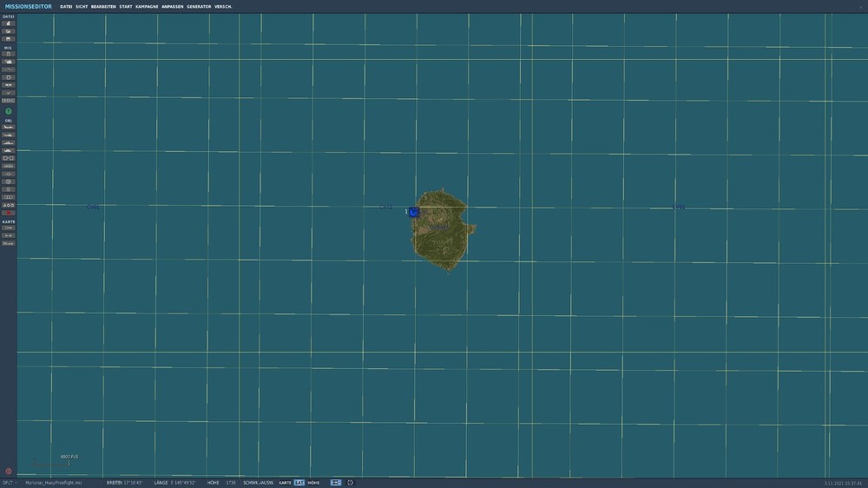Start the mission with green fly button
Viewport: 868px width, 488px height.
pyautogui.click(x=9, y=111)
